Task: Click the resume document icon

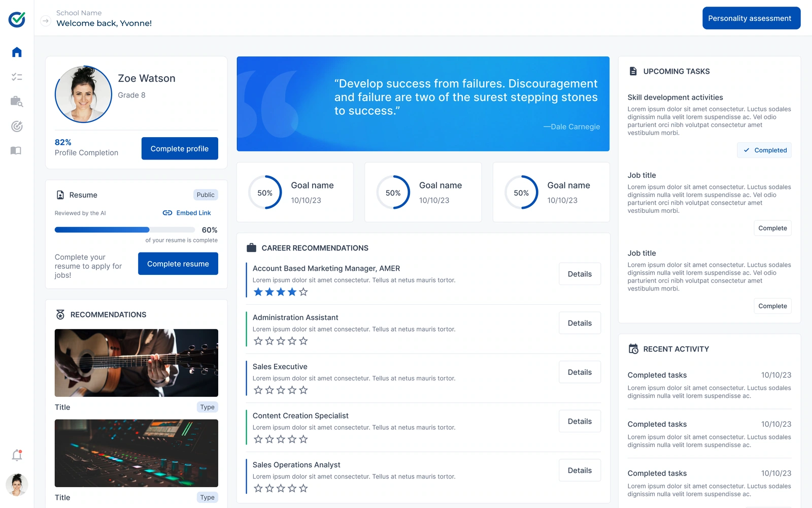Action: click(x=60, y=195)
